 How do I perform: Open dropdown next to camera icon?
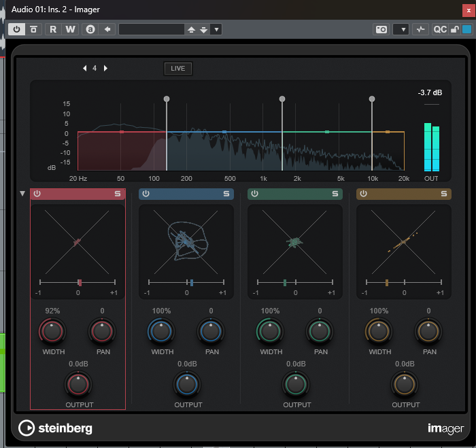(401, 29)
